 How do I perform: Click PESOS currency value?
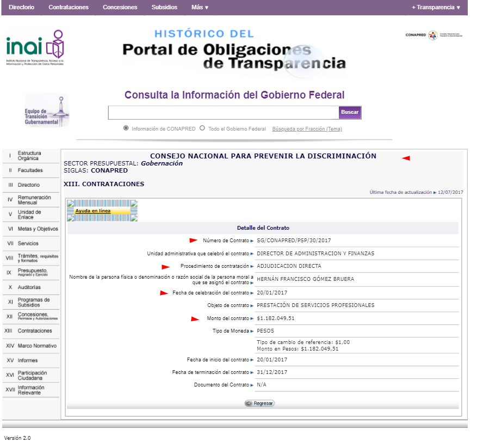(x=265, y=331)
